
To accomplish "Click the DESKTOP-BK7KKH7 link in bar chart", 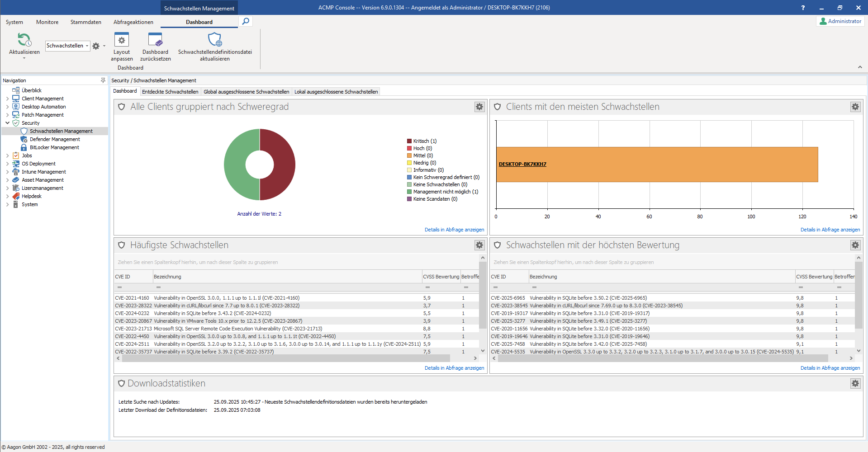I will [522, 164].
